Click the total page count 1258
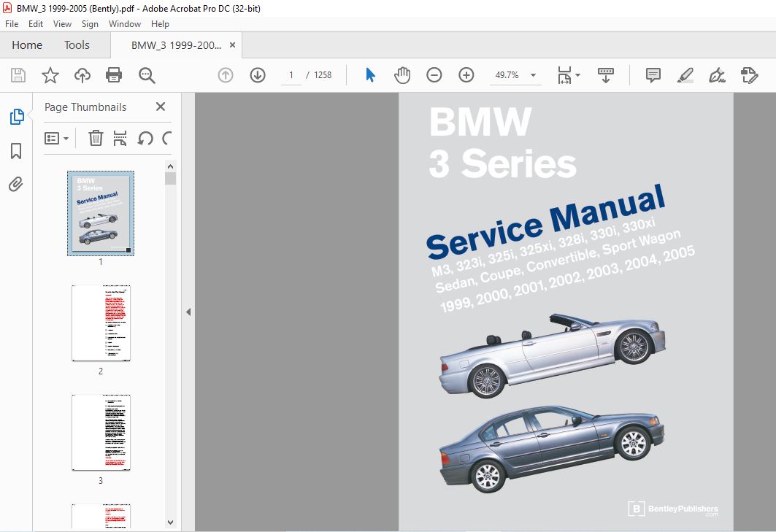This screenshot has width=776, height=532. [x=323, y=75]
